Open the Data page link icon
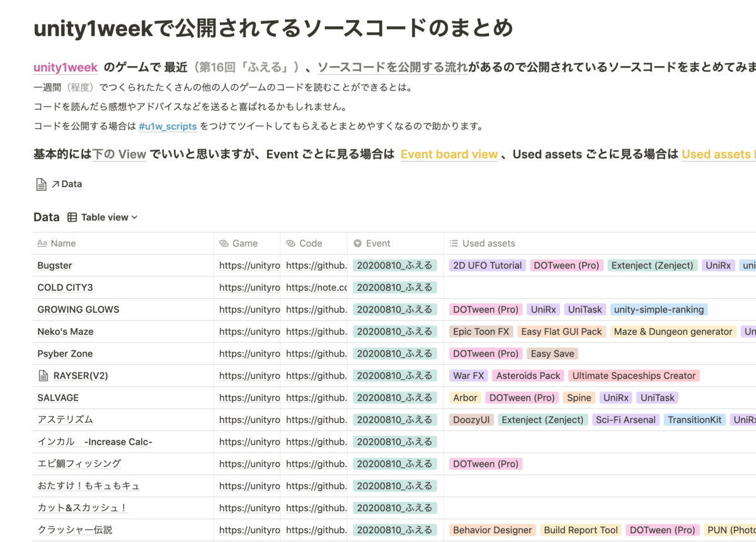Viewport: 756px width, 542px height. [41, 184]
